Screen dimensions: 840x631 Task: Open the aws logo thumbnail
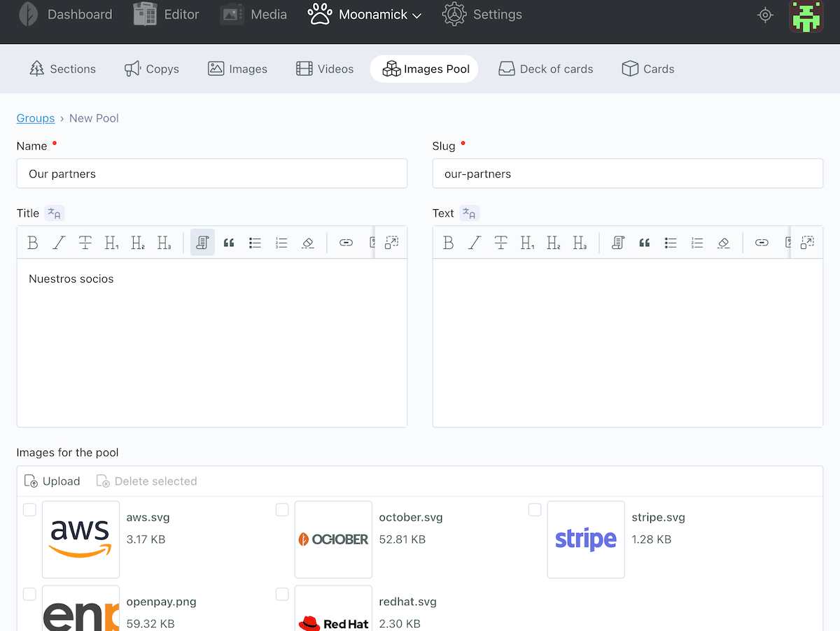point(80,539)
